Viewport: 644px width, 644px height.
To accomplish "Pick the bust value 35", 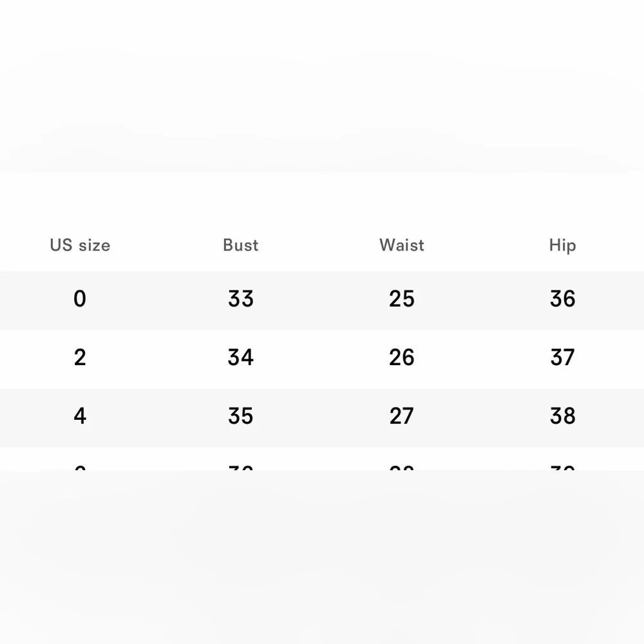I will (241, 416).
